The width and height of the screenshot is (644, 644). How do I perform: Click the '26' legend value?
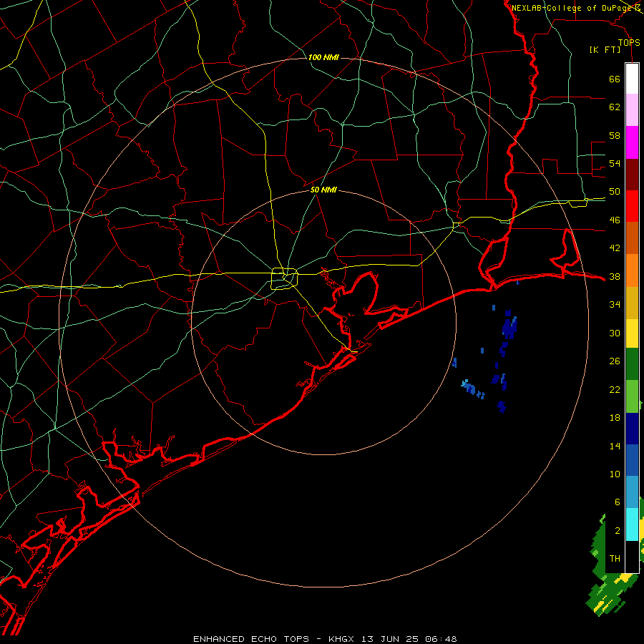pyautogui.click(x=615, y=361)
